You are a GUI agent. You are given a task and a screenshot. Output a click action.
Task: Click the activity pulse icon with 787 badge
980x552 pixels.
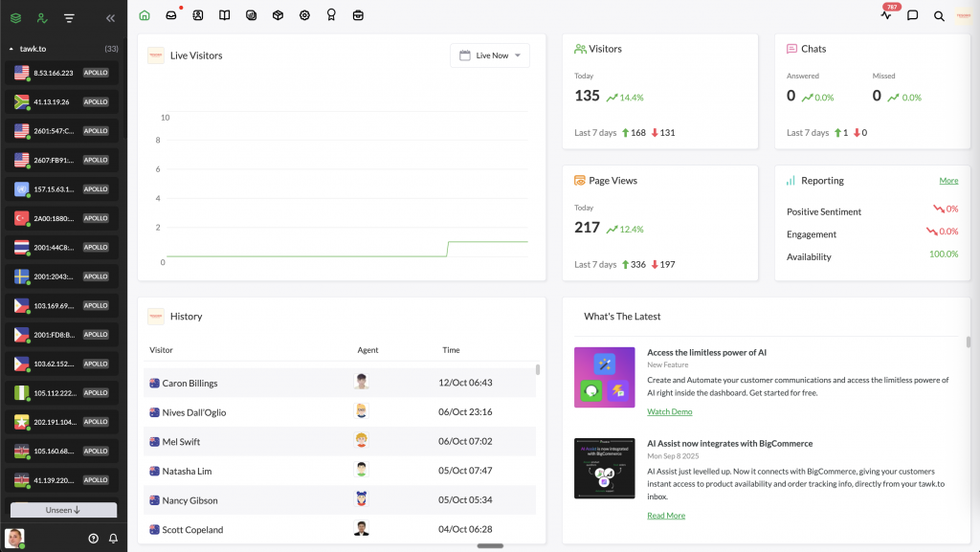(x=886, y=15)
